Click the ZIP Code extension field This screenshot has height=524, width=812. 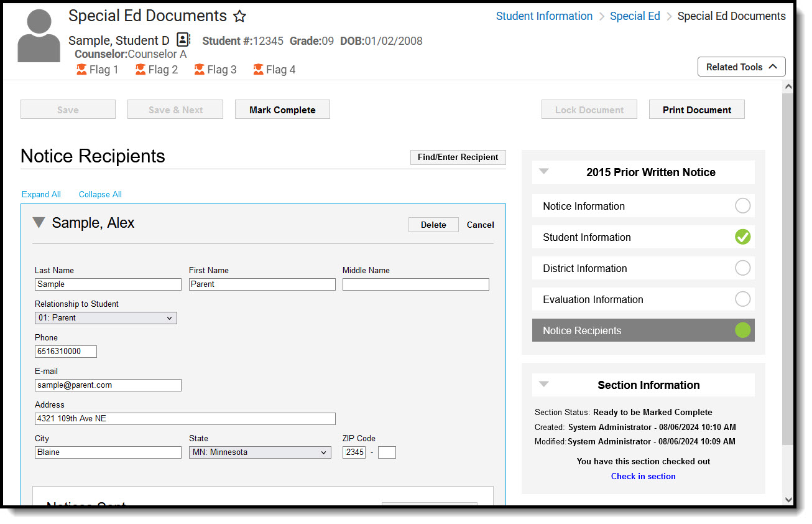point(387,452)
